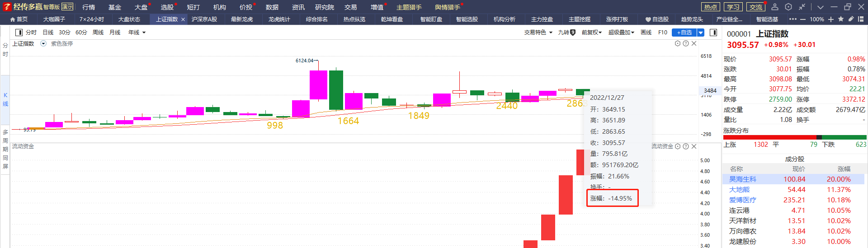Image resolution: width=868 pixels, height=248 pixels.
Task: Click the 画线 drawing button
Action: click(x=646, y=33)
